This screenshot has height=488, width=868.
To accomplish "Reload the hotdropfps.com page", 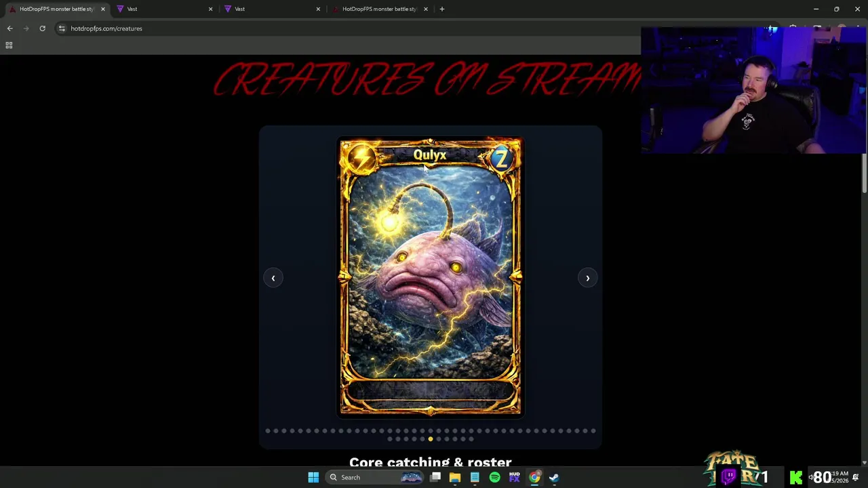I will pyautogui.click(x=42, y=28).
